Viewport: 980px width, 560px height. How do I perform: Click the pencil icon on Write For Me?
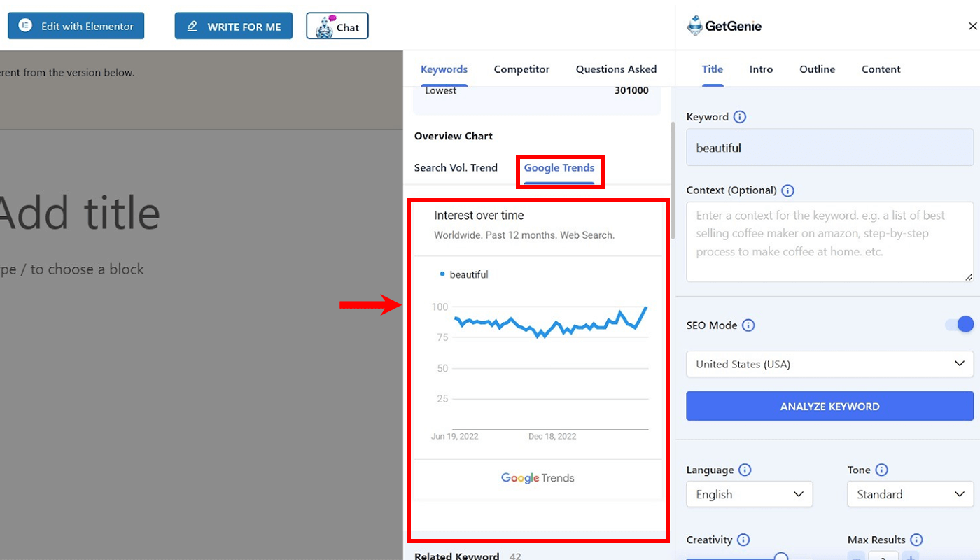(x=192, y=27)
